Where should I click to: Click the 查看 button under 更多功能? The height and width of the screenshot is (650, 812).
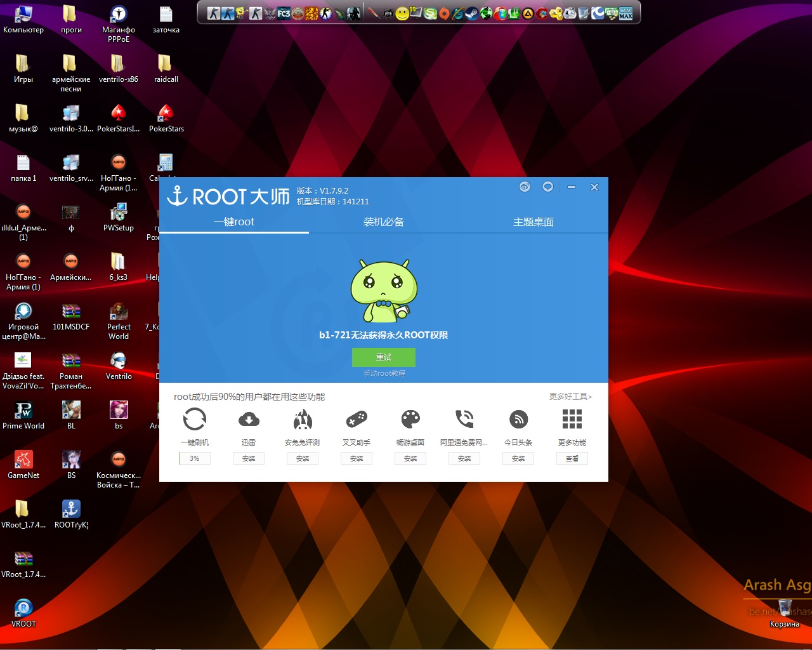point(572,458)
